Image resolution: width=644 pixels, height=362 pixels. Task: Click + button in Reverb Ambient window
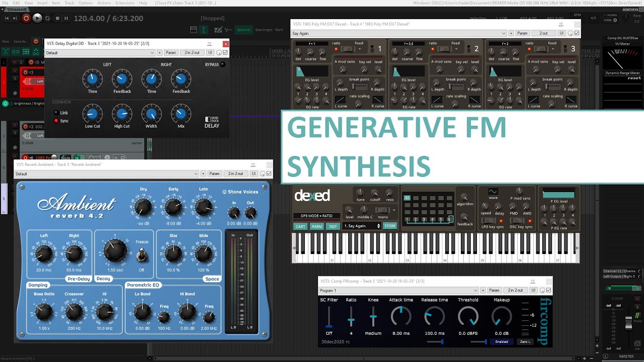tap(203, 174)
